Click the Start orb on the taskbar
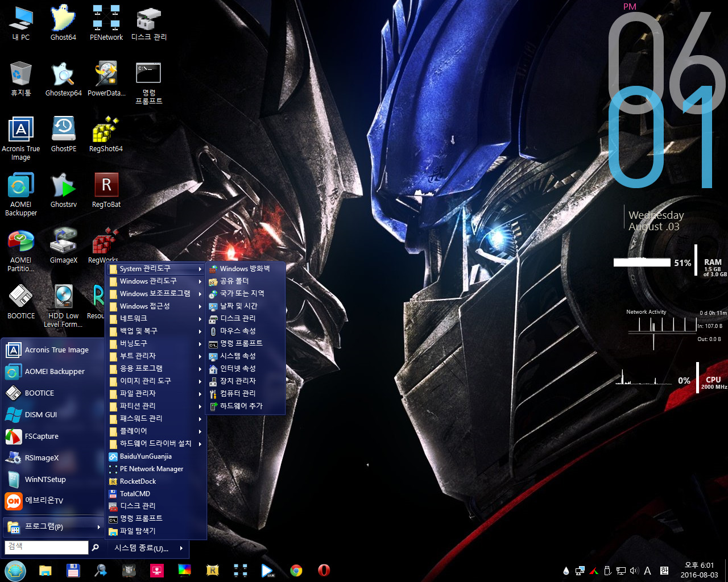This screenshot has height=582, width=728. click(15, 570)
